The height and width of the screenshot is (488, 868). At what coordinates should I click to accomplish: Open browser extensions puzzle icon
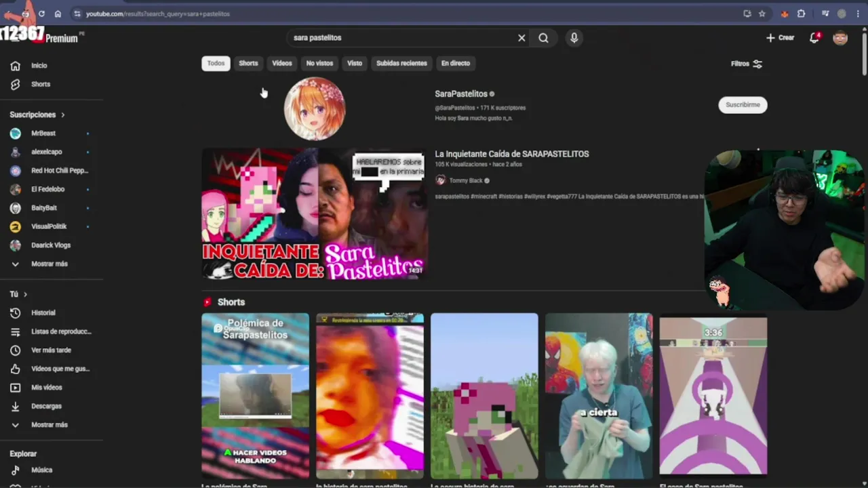tap(801, 14)
